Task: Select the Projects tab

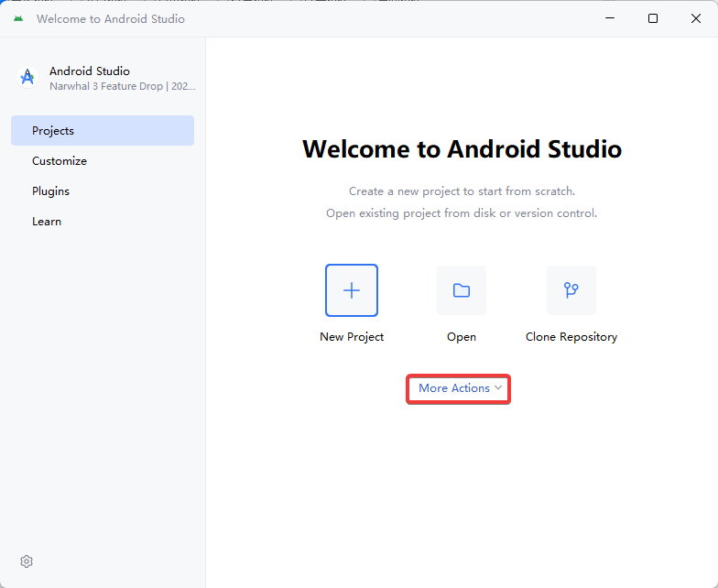Action: 103,130
